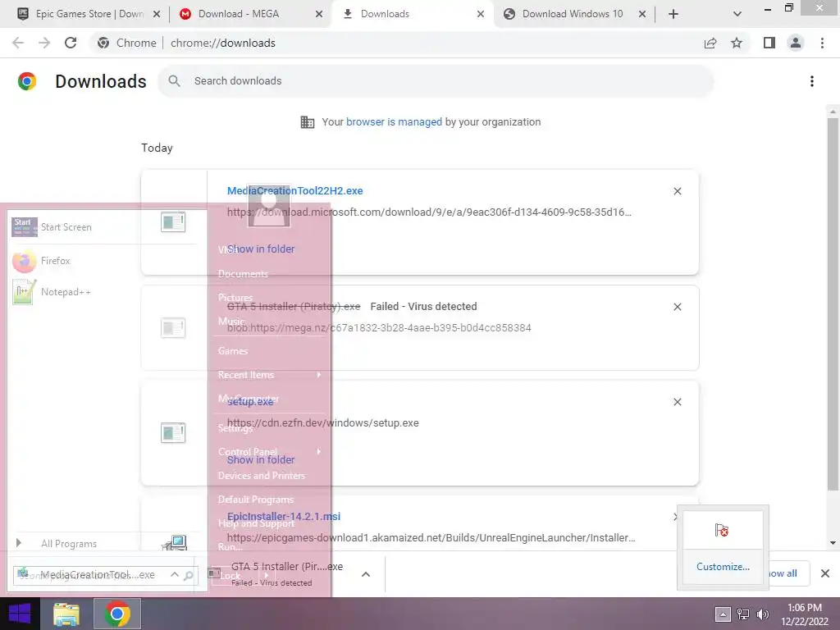Remove GTA 5 Installer entry from list

677,307
